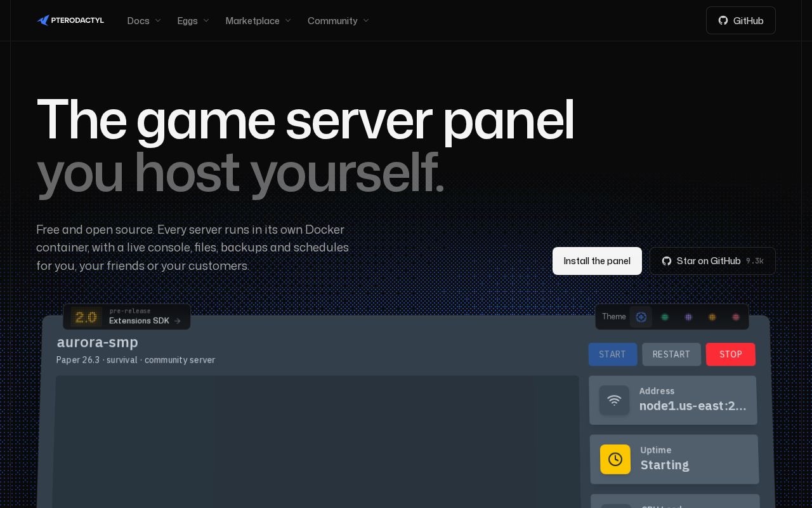Click the START server button
The width and height of the screenshot is (812, 508).
[x=613, y=354]
